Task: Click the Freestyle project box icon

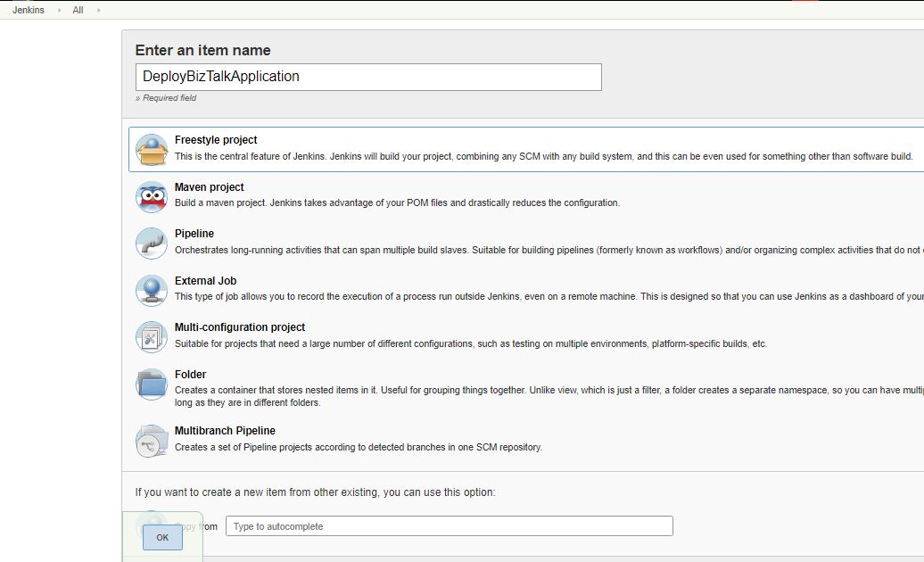Action: tap(152, 150)
